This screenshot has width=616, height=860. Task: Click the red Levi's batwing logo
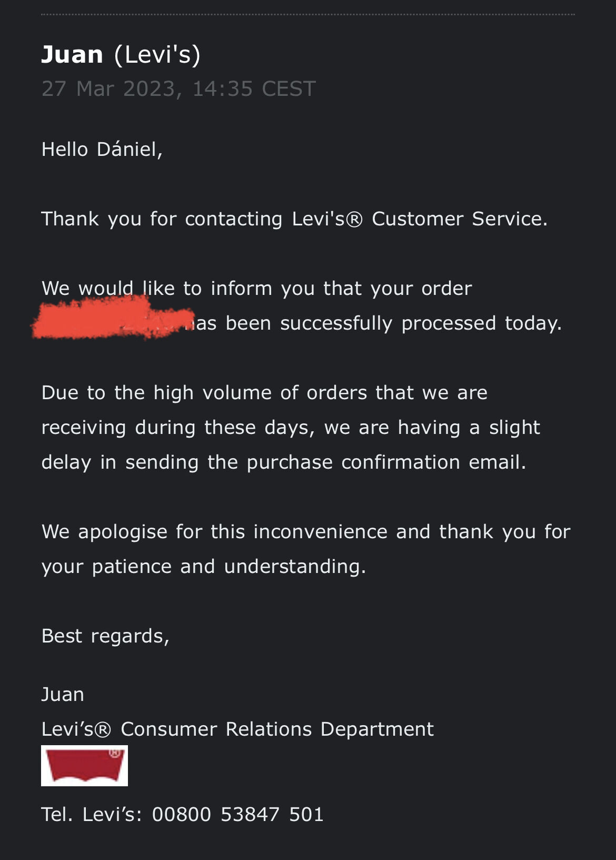[x=84, y=765]
